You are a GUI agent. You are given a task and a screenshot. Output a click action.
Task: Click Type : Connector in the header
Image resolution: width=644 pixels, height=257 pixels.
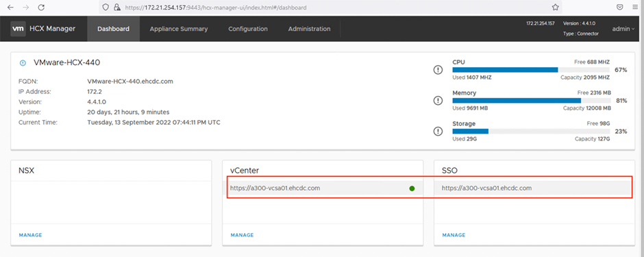coord(581,34)
